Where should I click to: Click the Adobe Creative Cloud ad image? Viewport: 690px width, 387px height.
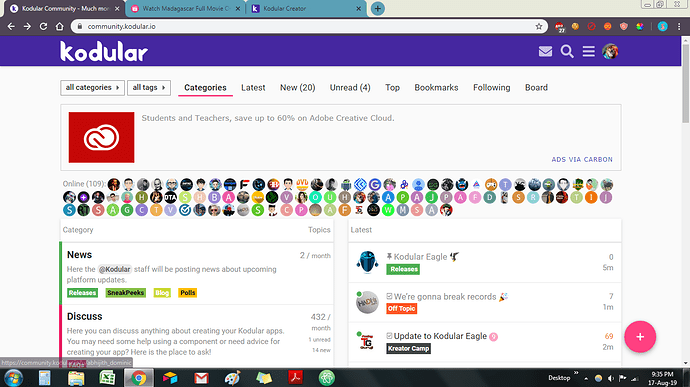click(101, 137)
